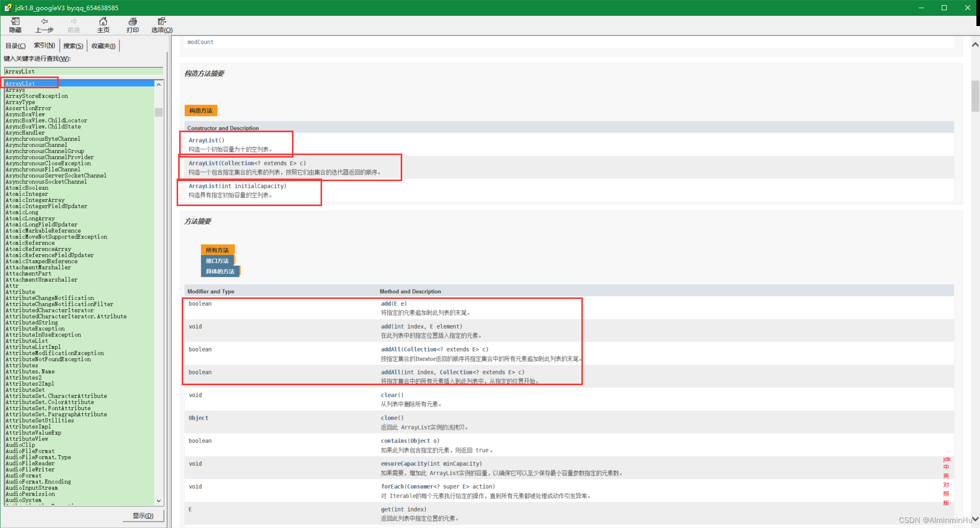Select AtomicReference in index list
This screenshot has height=528, width=980.
coord(30,243)
